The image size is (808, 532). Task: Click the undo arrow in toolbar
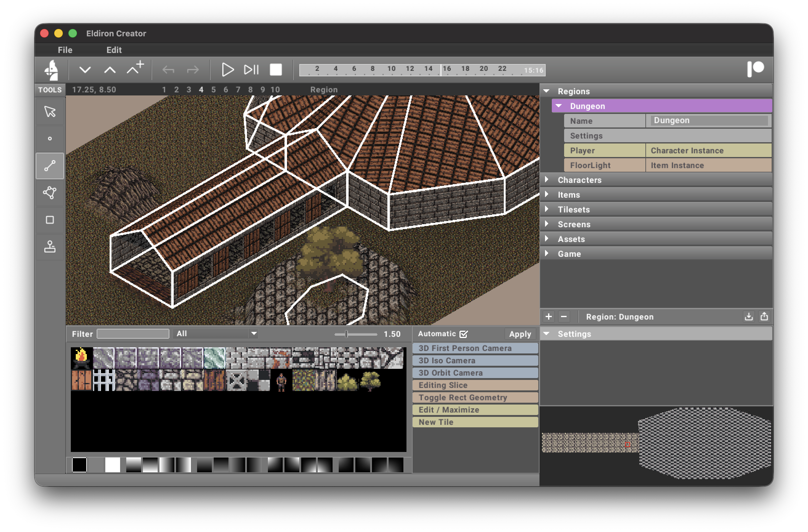pos(168,70)
